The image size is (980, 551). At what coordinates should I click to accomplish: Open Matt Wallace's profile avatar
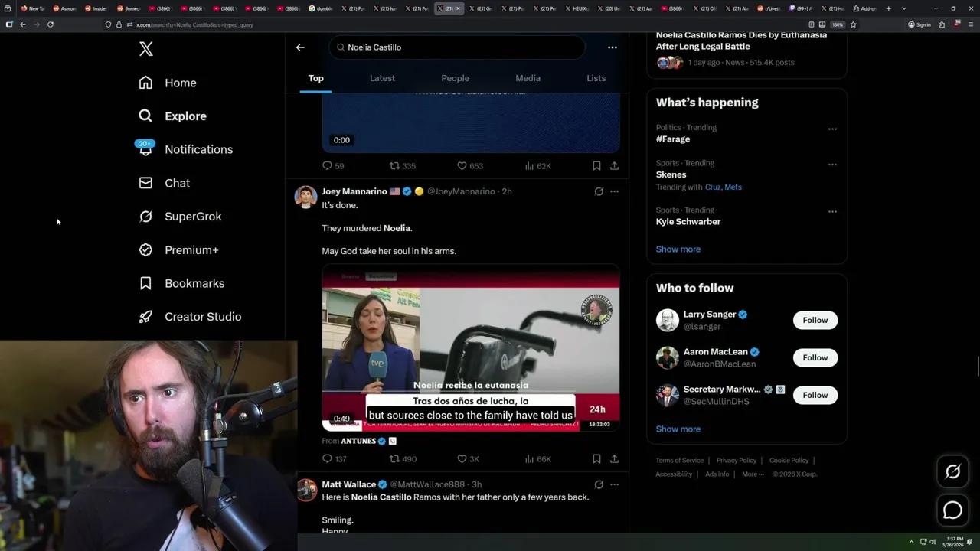(306, 490)
